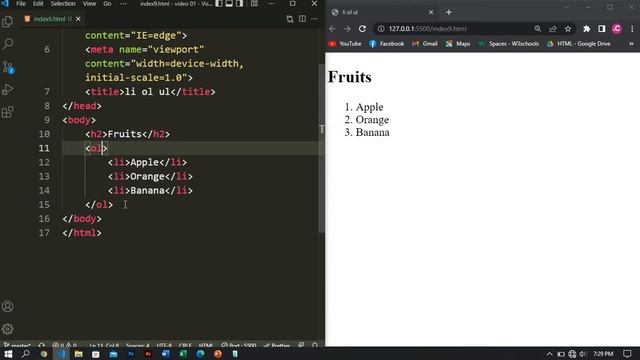
Task: Open the Edit menu
Action: [38, 4]
